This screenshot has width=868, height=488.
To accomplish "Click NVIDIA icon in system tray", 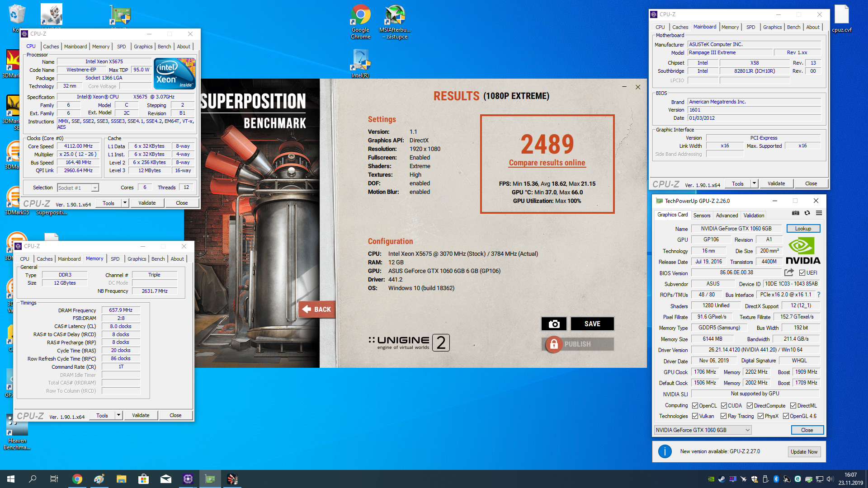I will pos(711,479).
